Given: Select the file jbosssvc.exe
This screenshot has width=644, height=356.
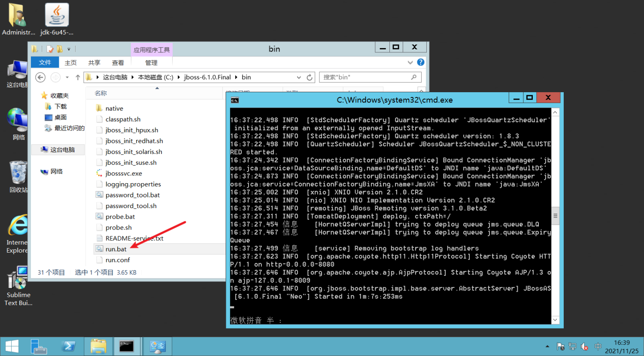Looking at the screenshot, I should [124, 173].
